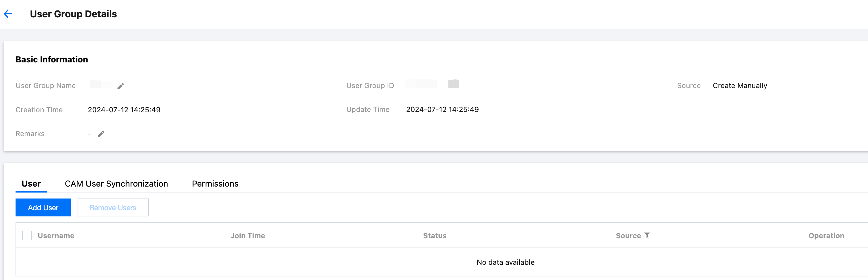The height and width of the screenshot is (280, 868).
Task: Copy the User Group ID
Action: point(453,84)
